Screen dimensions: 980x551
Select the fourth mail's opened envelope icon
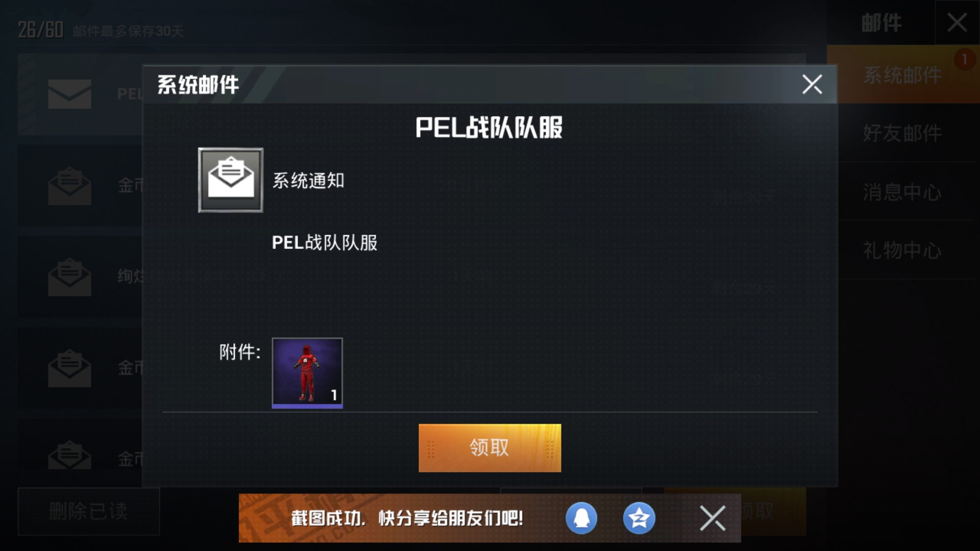pos(70,368)
